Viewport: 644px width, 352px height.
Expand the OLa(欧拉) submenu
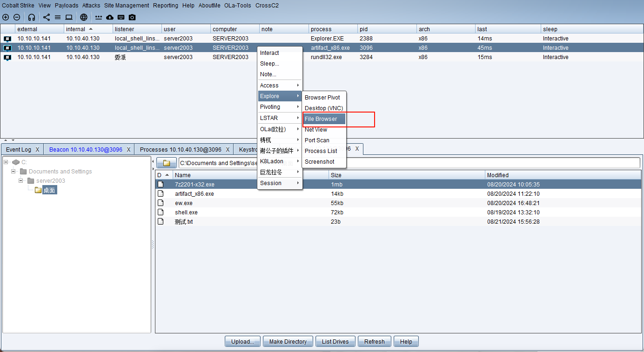click(x=280, y=129)
